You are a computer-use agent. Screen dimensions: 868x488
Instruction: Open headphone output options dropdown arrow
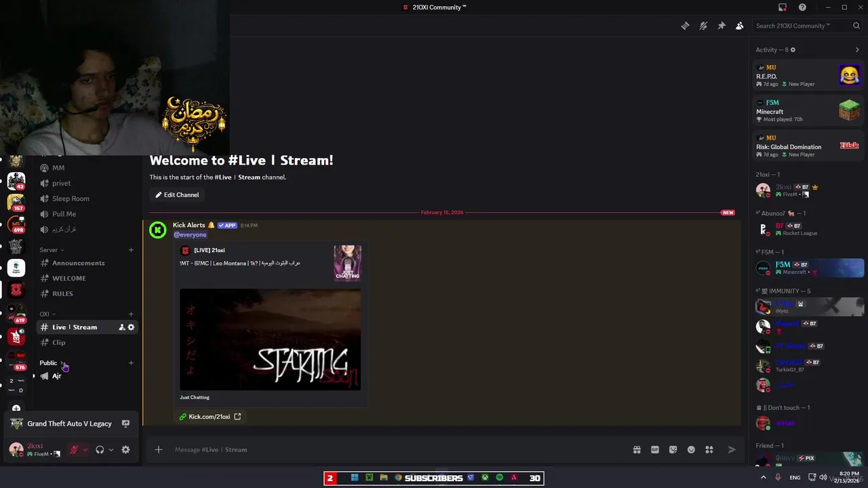(111, 449)
